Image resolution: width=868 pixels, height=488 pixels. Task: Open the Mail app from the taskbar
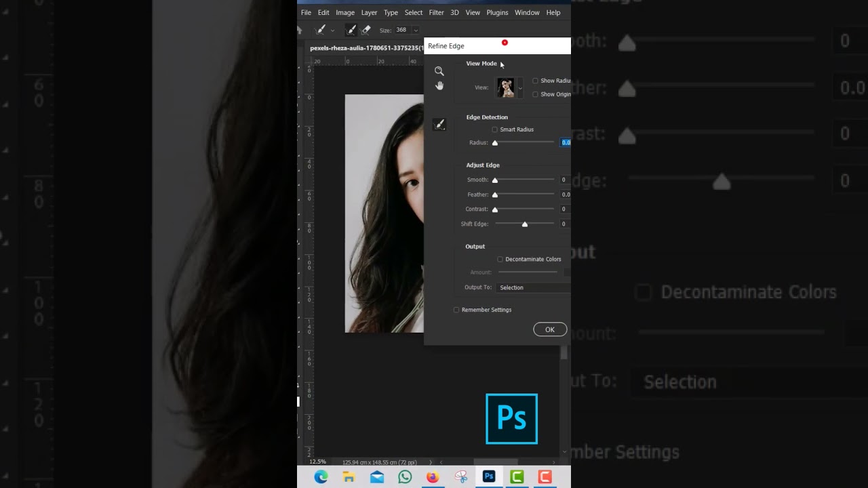pyautogui.click(x=377, y=477)
